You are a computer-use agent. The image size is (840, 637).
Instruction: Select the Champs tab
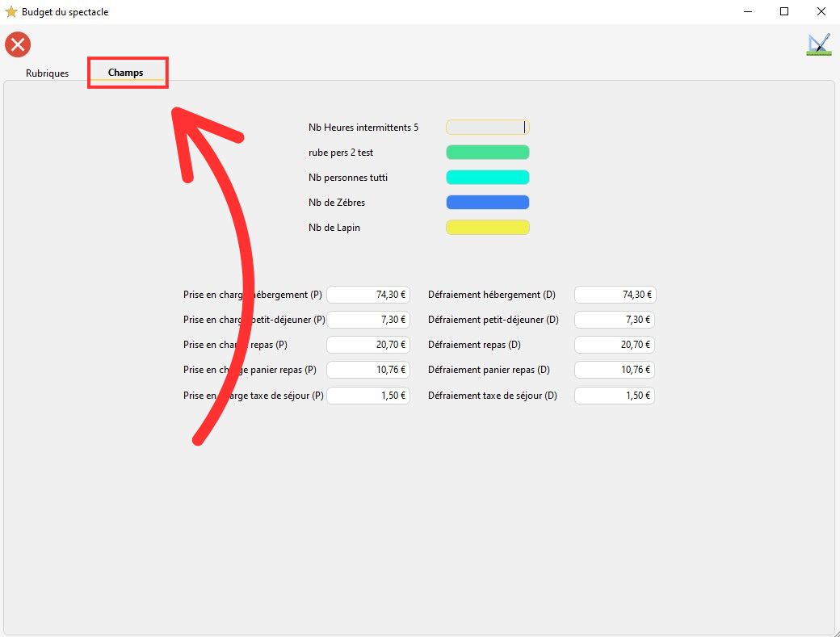[x=126, y=73]
